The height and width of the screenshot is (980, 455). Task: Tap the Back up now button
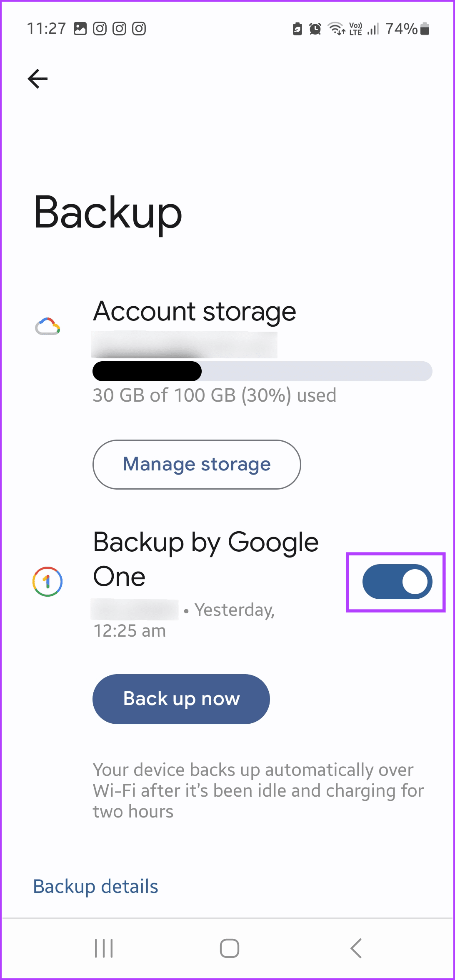click(x=181, y=699)
